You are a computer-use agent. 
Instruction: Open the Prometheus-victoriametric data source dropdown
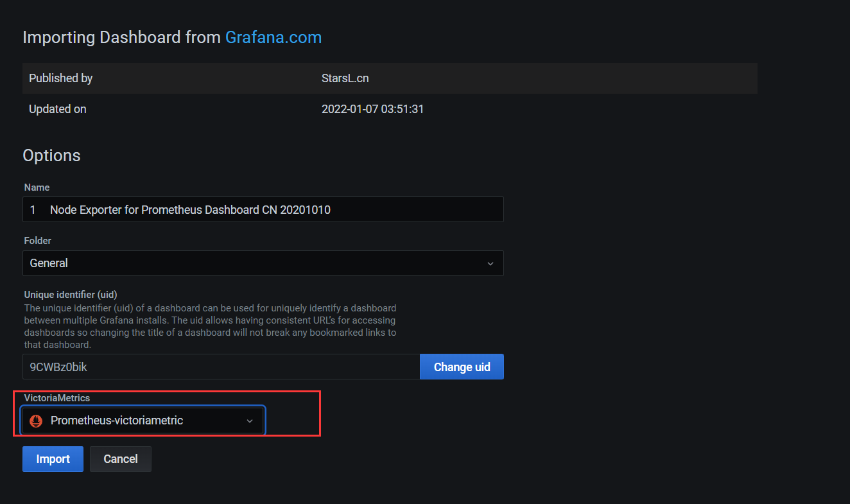point(143,421)
